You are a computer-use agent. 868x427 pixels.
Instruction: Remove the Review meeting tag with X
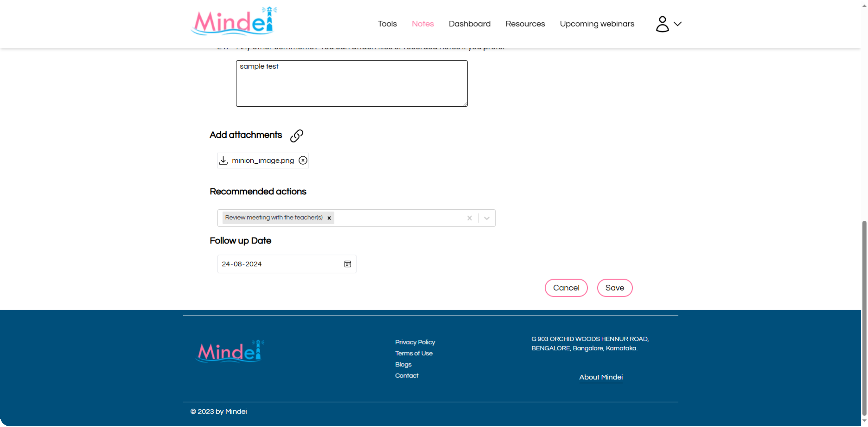(329, 218)
